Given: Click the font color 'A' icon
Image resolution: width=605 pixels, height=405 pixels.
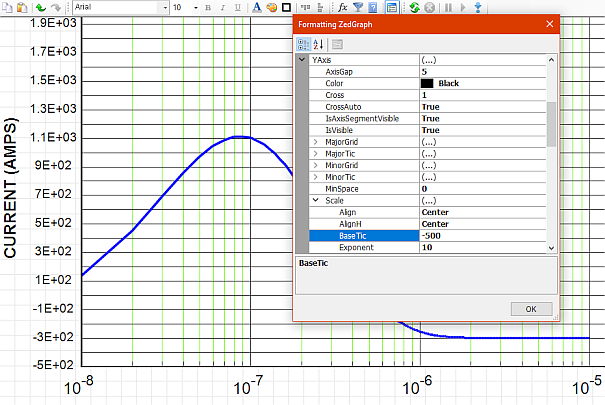Looking at the screenshot, I should [x=257, y=7].
